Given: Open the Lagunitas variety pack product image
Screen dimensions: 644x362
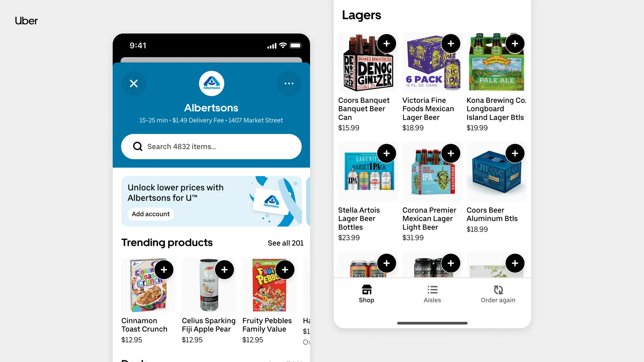Looking at the screenshot, I should point(368,172).
